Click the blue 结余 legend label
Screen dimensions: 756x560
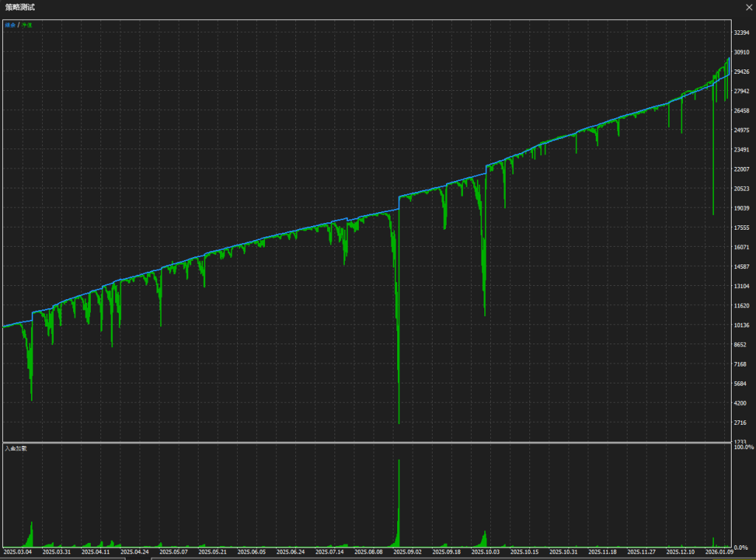(x=10, y=25)
